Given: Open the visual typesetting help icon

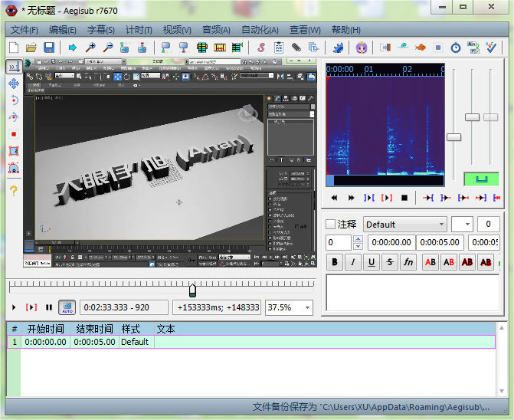Looking at the screenshot, I should click(14, 190).
